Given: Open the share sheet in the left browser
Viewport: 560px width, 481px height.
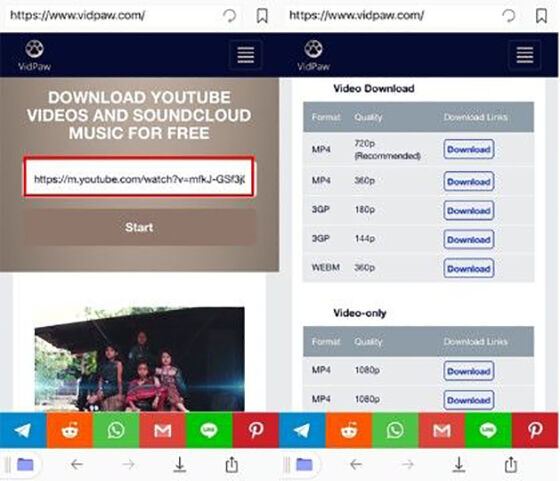Looking at the screenshot, I should [231, 464].
